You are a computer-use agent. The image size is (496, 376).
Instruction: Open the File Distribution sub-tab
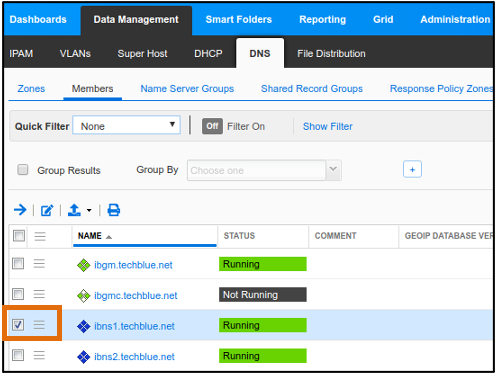[331, 54]
